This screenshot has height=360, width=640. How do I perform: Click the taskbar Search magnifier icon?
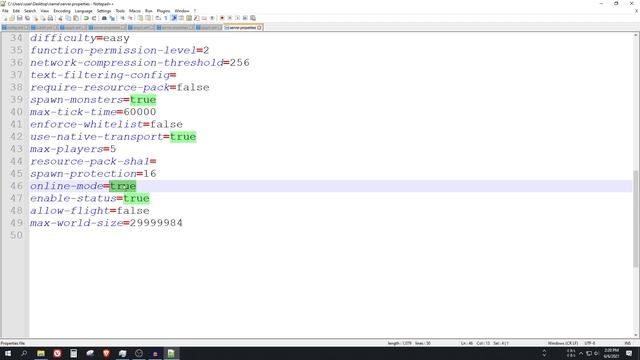24,353
